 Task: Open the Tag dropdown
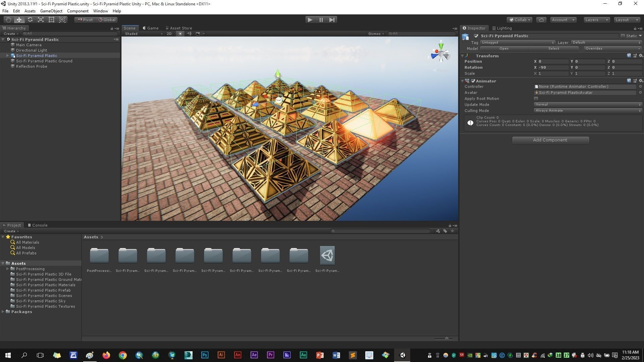coord(518,43)
